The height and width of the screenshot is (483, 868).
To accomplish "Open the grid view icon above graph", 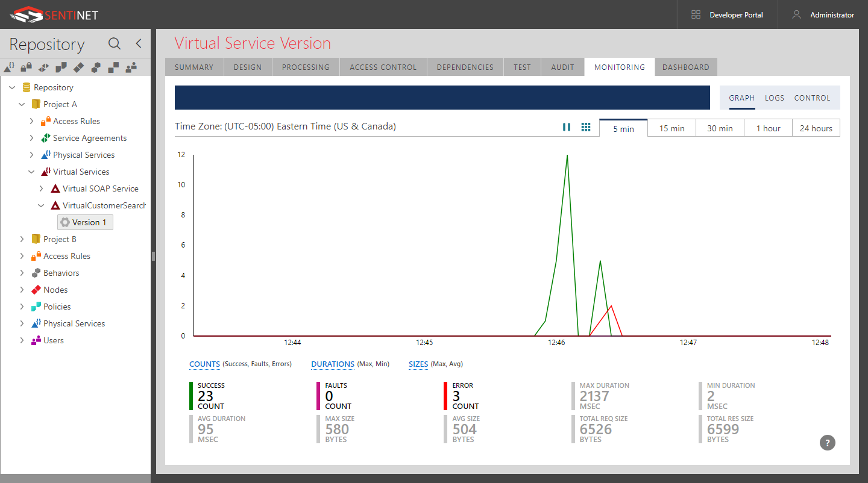I will 585,127.
